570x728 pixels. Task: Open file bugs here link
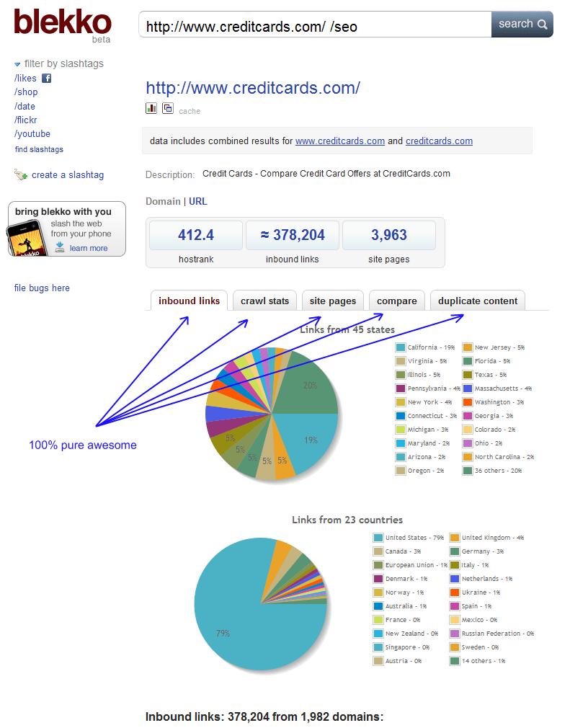(42, 288)
